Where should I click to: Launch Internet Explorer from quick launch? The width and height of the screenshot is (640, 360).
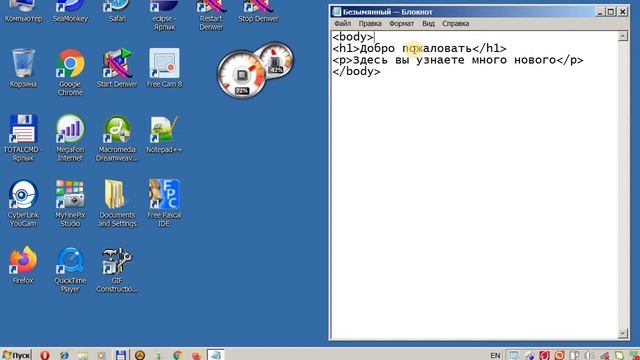(64, 355)
